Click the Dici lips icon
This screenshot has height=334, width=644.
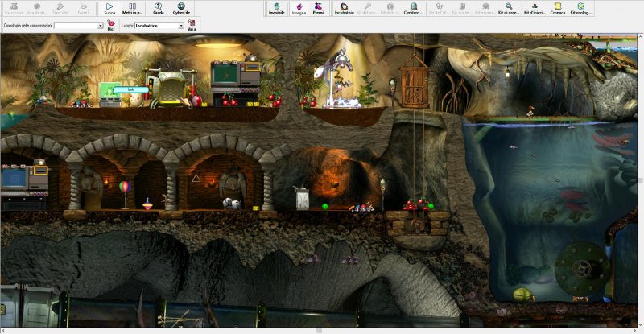111,25
